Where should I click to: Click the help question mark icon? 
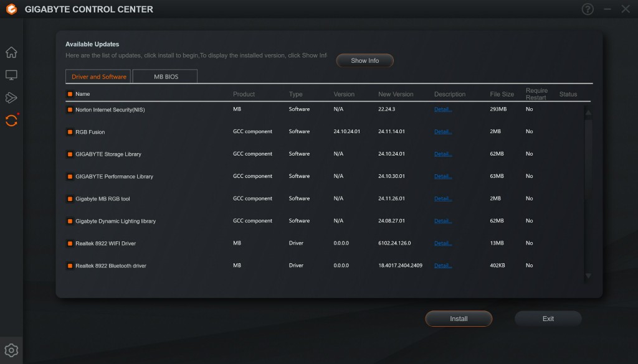pyautogui.click(x=588, y=9)
